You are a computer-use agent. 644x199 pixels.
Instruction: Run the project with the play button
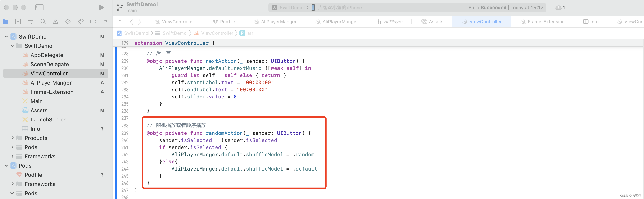tap(101, 8)
